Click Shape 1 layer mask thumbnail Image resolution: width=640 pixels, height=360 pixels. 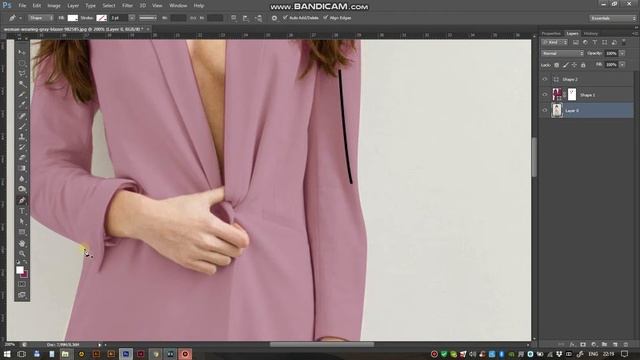572,95
